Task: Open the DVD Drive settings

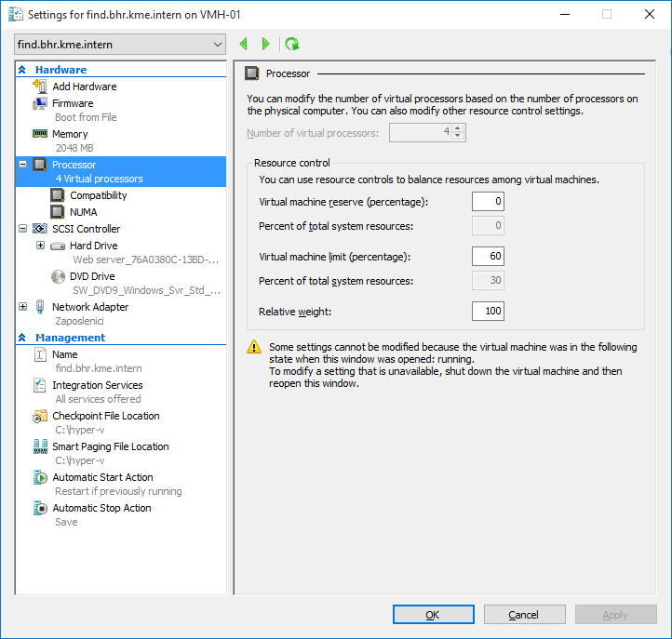Action: pyautogui.click(x=92, y=276)
